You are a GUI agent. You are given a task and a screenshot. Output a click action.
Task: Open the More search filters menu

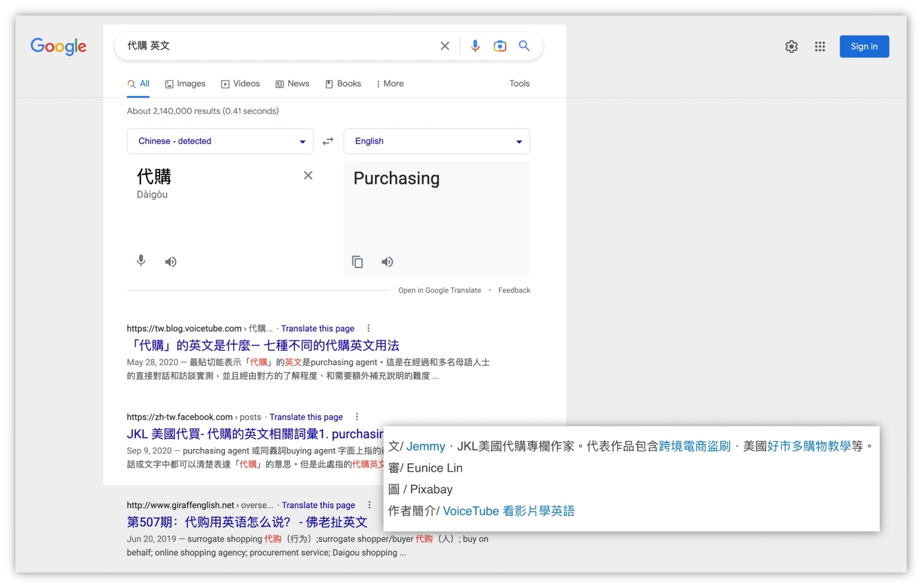coord(390,84)
